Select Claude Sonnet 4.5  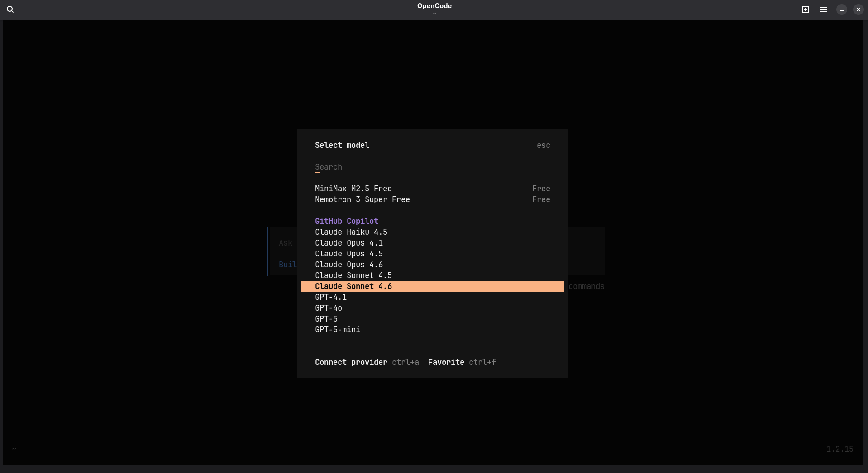pyautogui.click(x=353, y=275)
